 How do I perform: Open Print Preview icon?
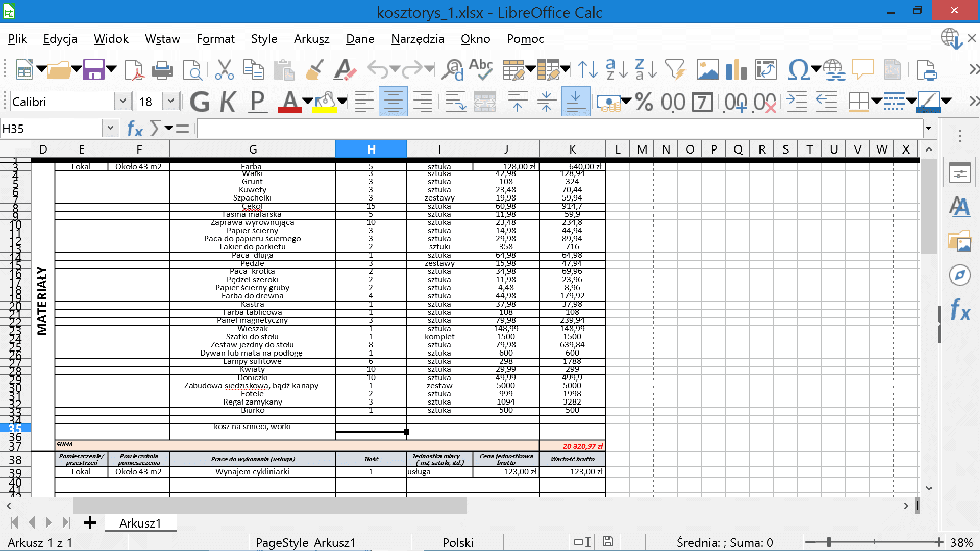pyautogui.click(x=192, y=69)
